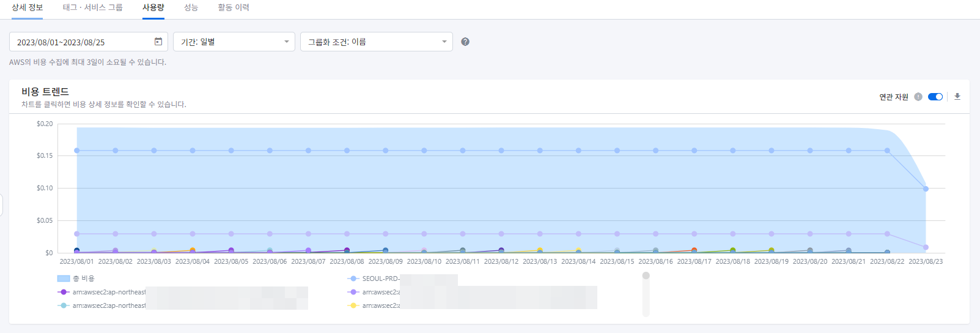The height and width of the screenshot is (333, 980).
Task: Open the 태그 · 서비스 그룹 tab
Action: (92, 8)
